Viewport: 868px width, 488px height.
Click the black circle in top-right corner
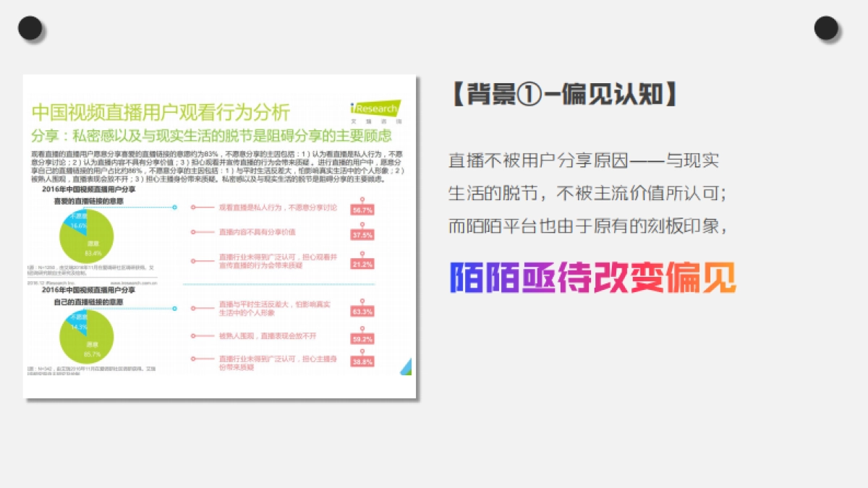[827, 27]
